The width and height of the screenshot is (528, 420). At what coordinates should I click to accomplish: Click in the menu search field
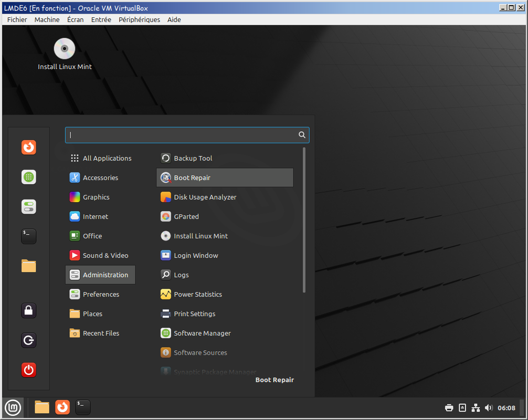187,135
